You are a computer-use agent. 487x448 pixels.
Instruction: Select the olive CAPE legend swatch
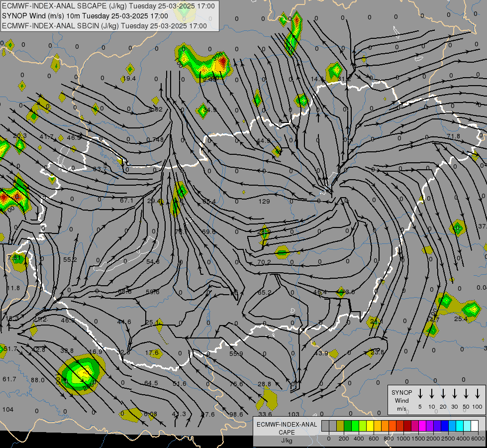click(340, 426)
